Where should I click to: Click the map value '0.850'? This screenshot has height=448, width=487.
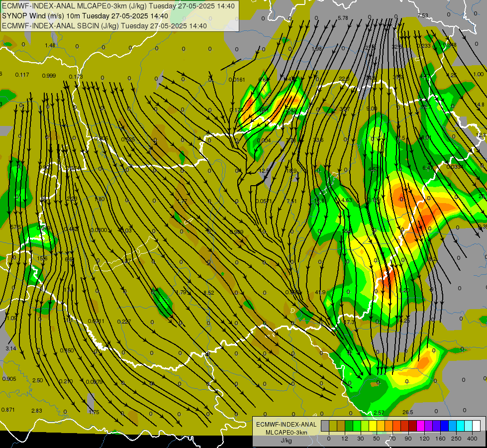[67, 351]
